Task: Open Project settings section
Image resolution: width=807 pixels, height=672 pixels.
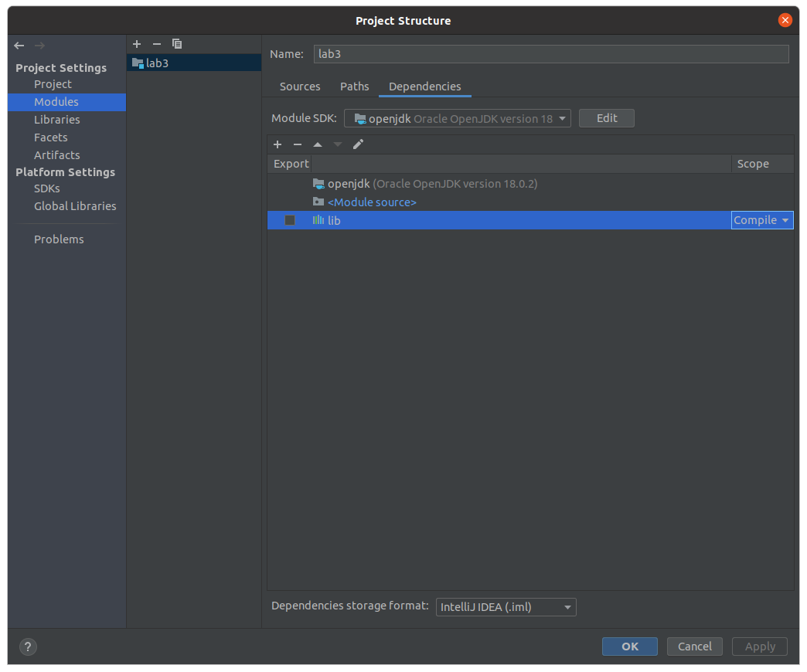Action: coord(53,84)
